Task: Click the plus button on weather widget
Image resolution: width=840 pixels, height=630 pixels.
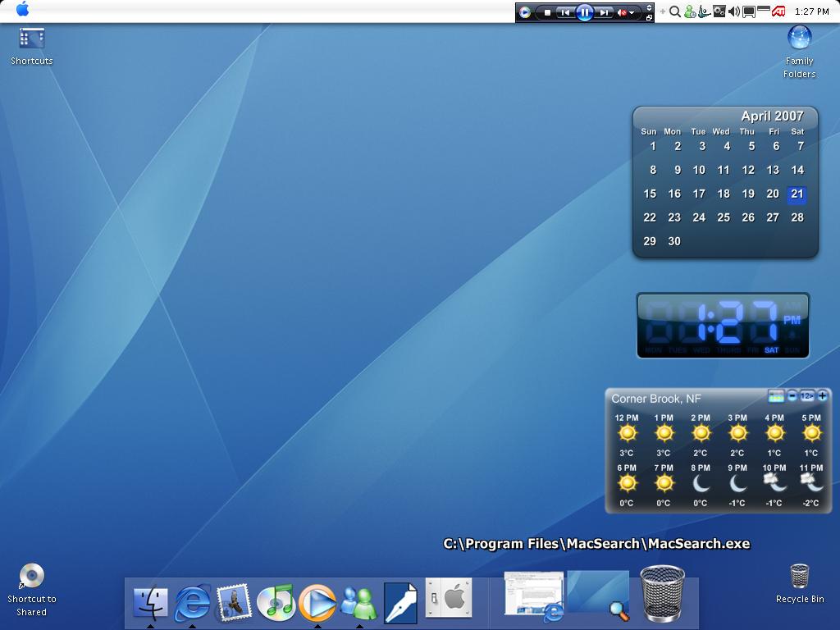Action: point(822,396)
